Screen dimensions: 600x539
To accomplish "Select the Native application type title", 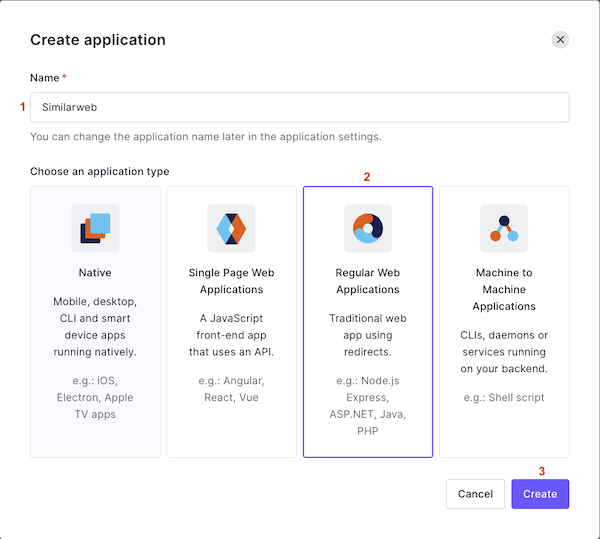I will [x=95, y=272].
